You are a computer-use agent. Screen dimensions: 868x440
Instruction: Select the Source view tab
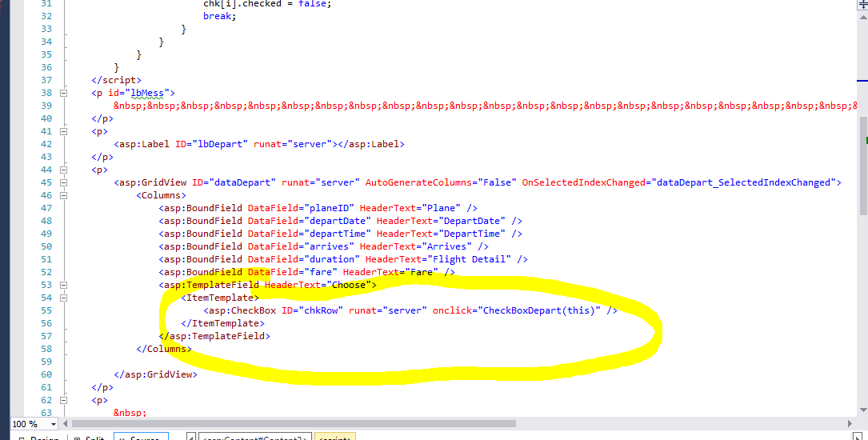(x=142, y=438)
